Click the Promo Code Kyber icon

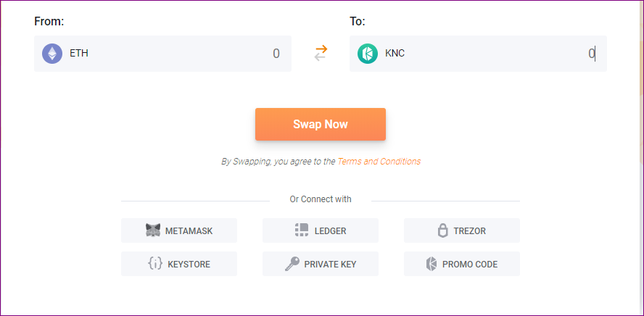coord(432,264)
